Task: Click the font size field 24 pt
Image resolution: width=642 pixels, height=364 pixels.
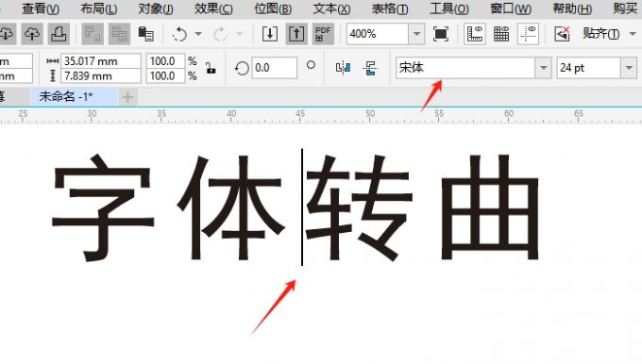Action: click(x=588, y=68)
